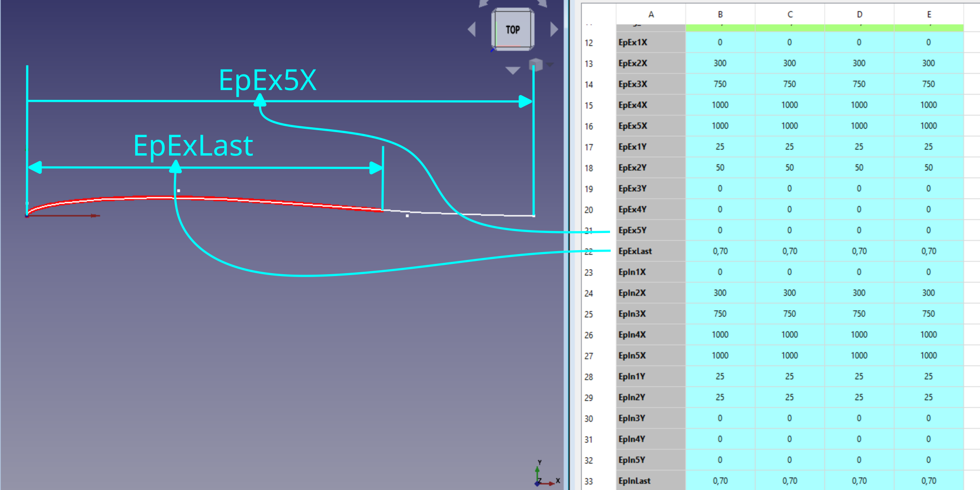Select column E header
The height and width of the screenshot is (490, 980).
pyautogui.click(x=929, y=14)
